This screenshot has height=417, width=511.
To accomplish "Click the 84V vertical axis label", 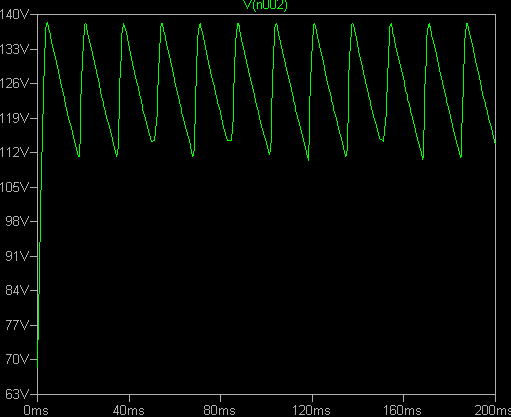I will (x=17, y=290).
